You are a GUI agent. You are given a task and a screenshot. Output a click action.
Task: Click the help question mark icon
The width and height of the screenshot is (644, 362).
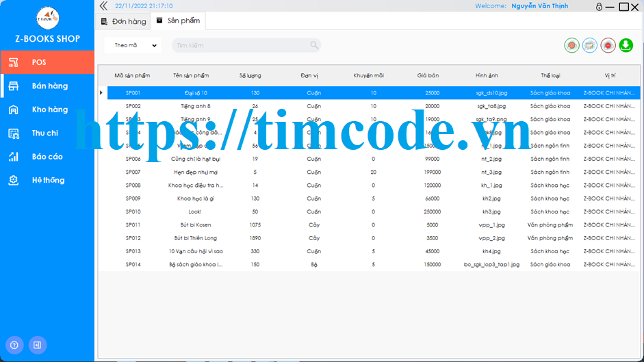coord(14,345)
